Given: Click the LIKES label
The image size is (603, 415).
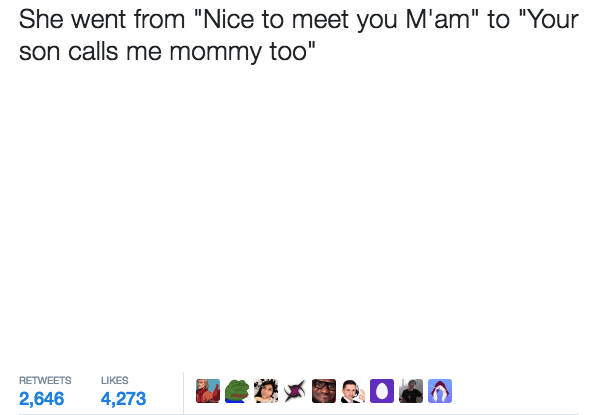Looking at the screenshot, I should click(115, 380).
